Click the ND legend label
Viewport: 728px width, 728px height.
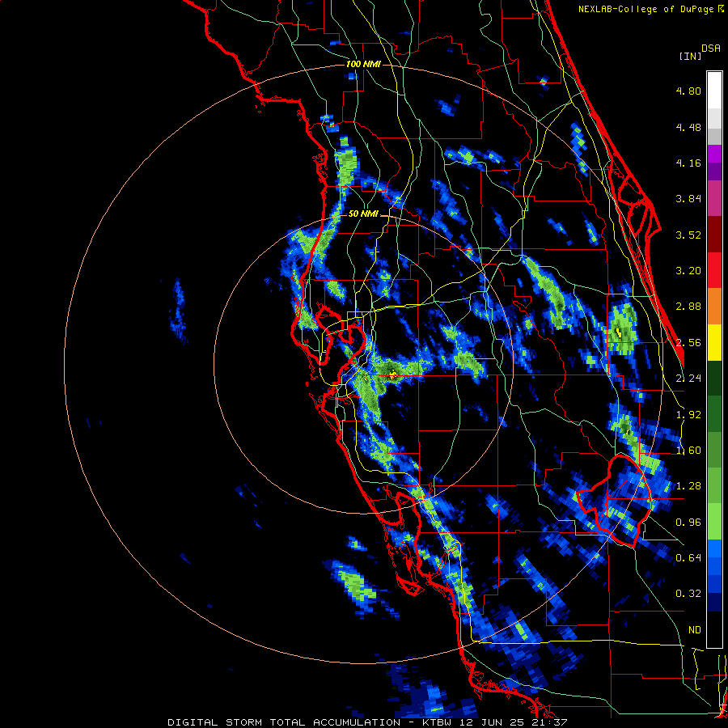[x=695, y=630]
